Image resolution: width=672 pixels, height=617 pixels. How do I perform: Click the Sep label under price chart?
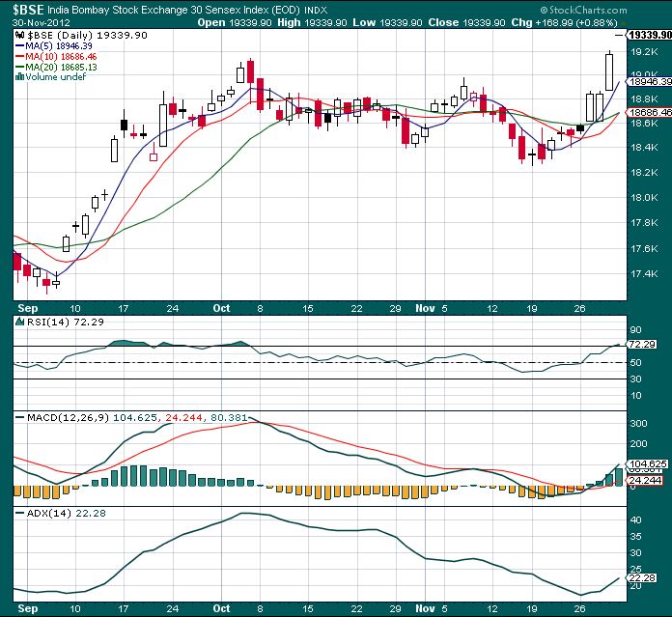pyautogui.click(x=28, y=308)
